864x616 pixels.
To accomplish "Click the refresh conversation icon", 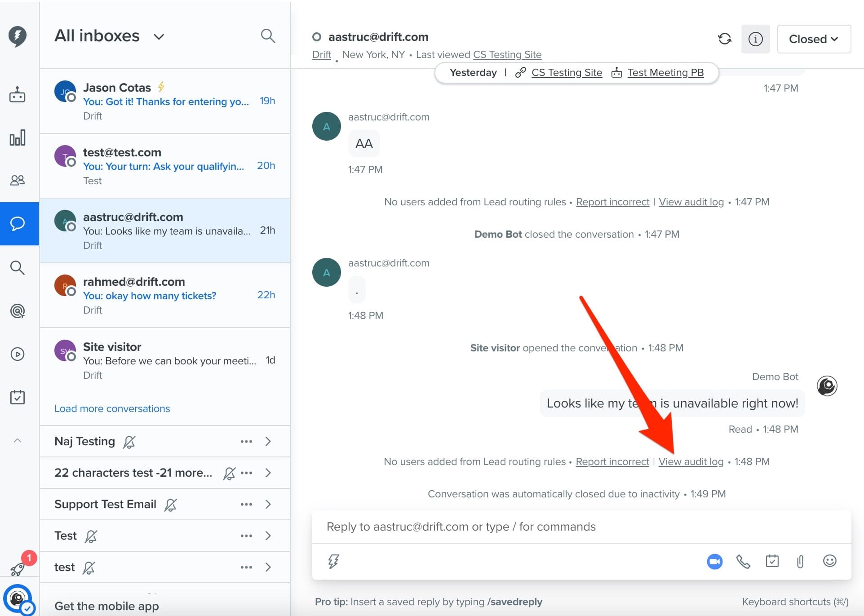I will coord(724,39).
